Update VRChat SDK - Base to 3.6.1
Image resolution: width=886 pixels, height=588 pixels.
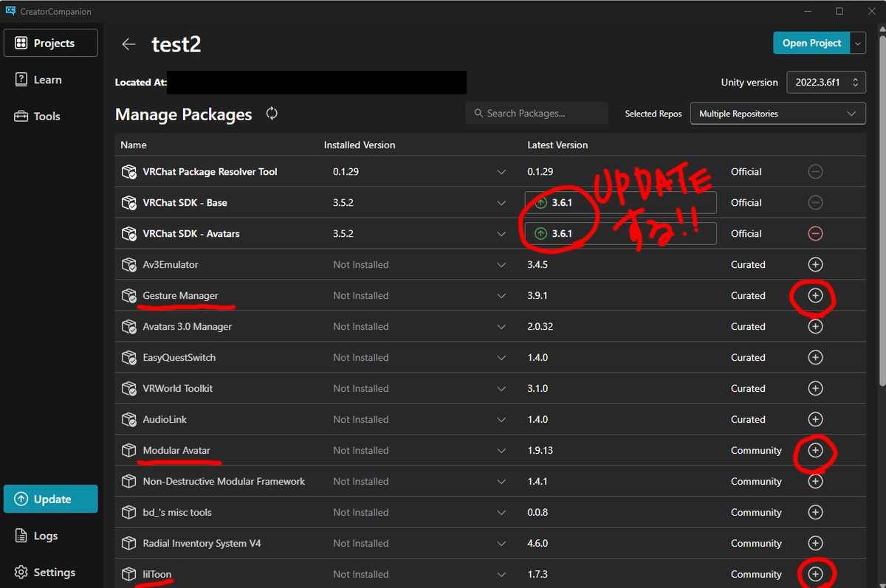click(620, 202)
